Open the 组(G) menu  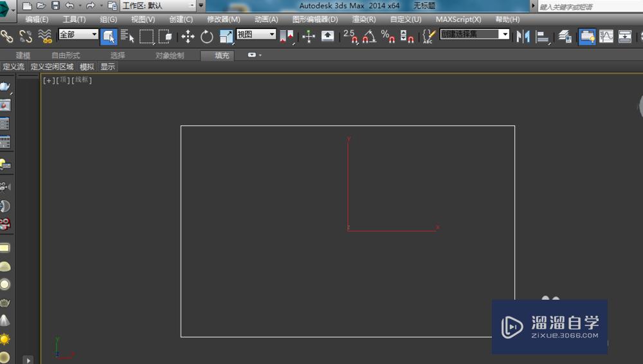[x=108, y=19]
